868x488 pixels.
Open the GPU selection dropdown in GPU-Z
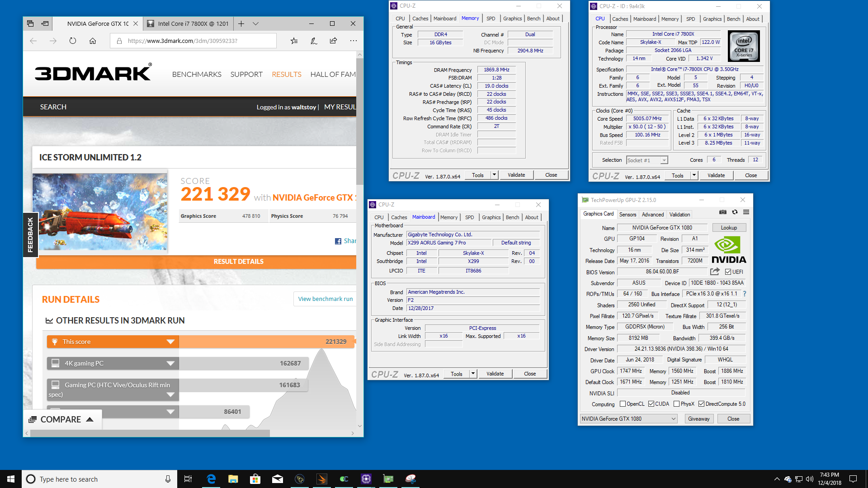point(628,419)
